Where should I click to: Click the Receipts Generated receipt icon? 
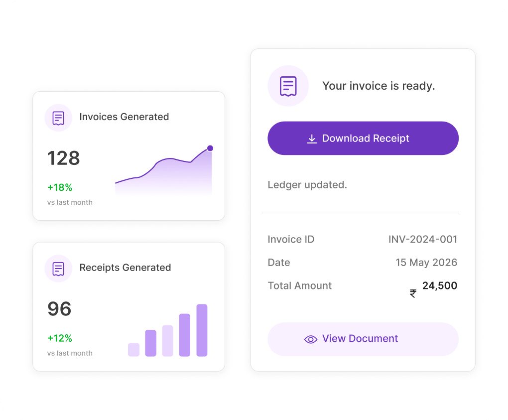58,269
